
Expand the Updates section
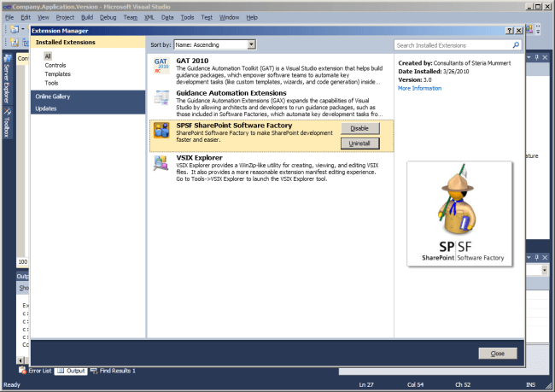[88, 108]
